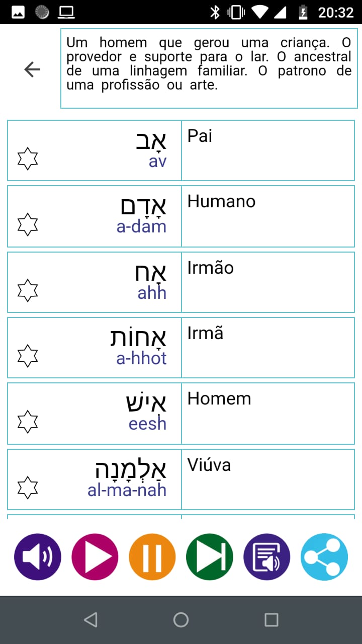The image size is (362, 644).
Task: Tap the Android recent apps icon
Action: (x=270, y=620)
